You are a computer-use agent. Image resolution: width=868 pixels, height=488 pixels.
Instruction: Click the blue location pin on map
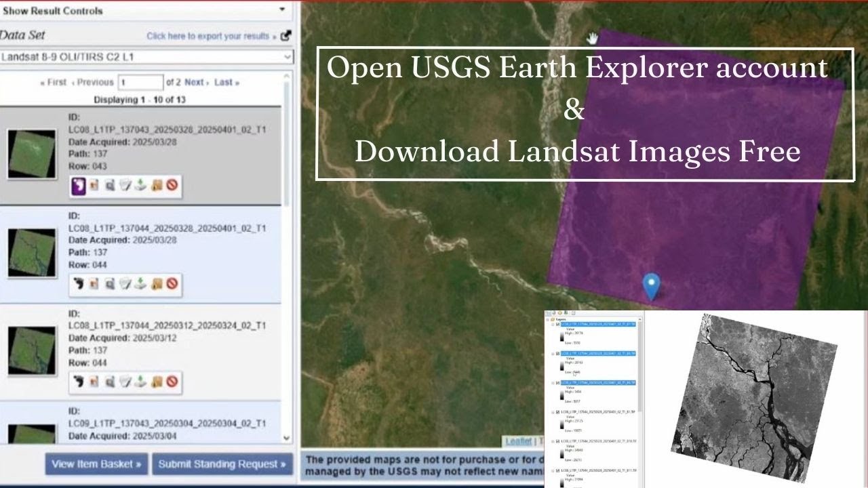(651, 287)
